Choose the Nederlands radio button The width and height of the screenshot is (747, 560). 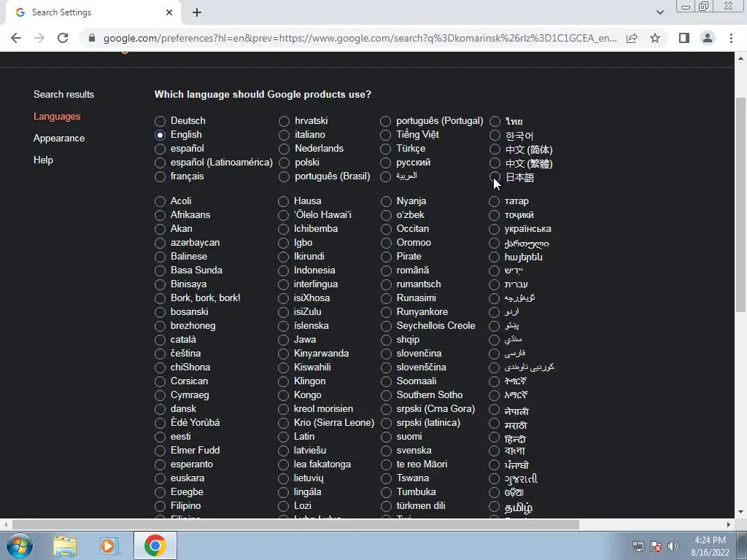284,149
